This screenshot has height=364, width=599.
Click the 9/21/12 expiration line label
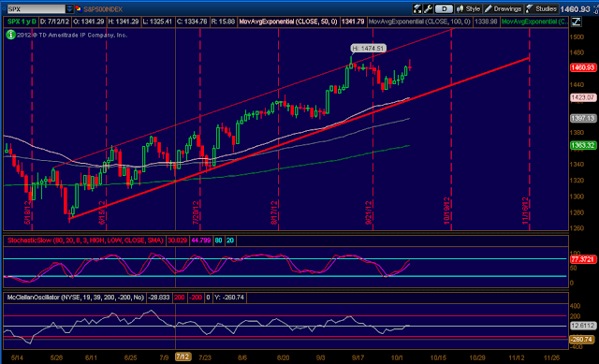tap(369, 212)
